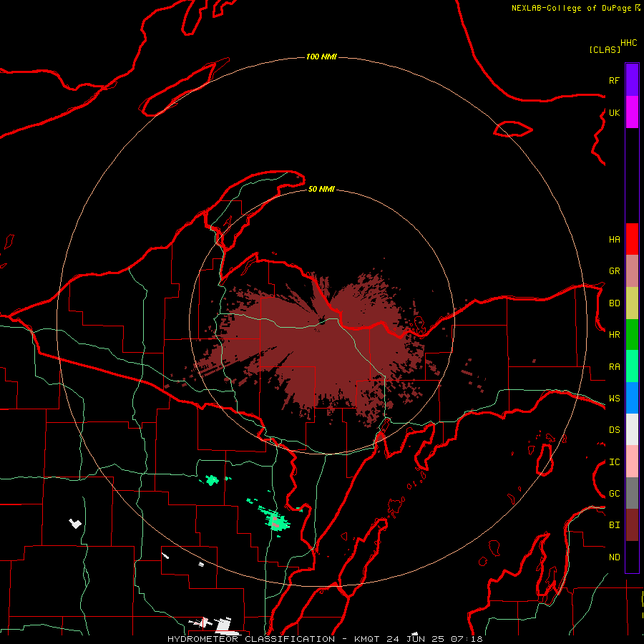Click the KMQT station identifier
Screen dimensions: 644x644
click(367, 639)
